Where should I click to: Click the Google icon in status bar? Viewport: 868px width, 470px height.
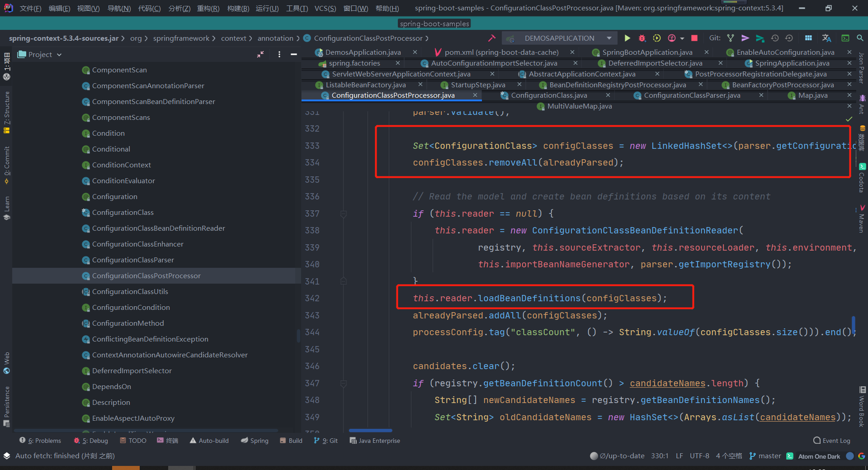point(862,456)
